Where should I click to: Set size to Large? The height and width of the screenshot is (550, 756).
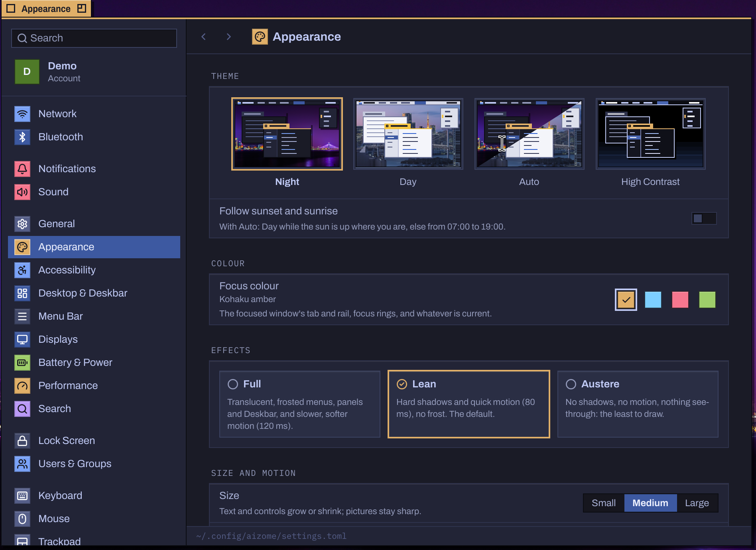[697, 503]
